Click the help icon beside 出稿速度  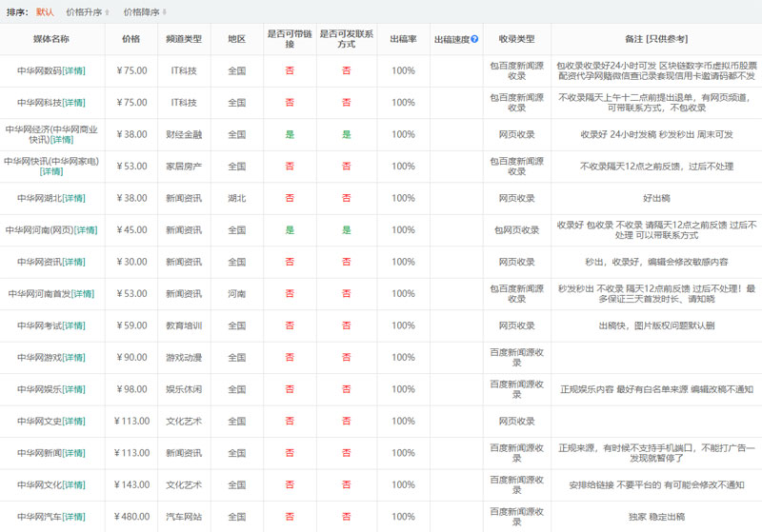pos(474,39)
